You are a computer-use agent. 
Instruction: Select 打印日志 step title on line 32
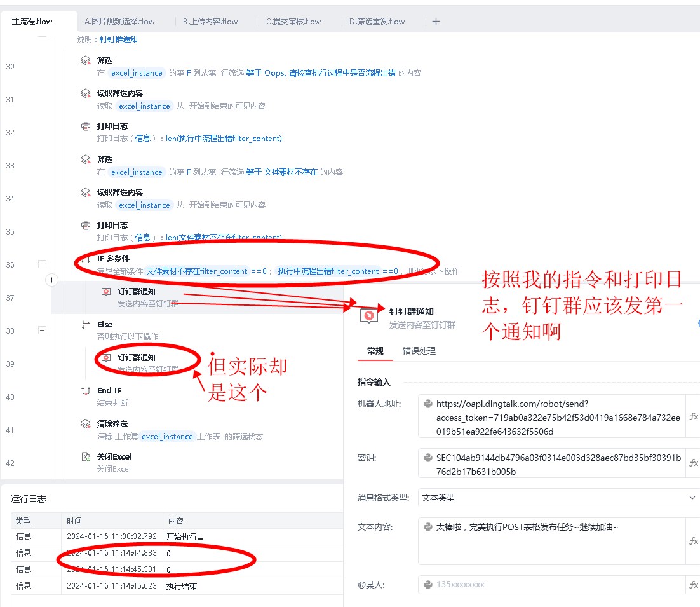pos(112,126)
